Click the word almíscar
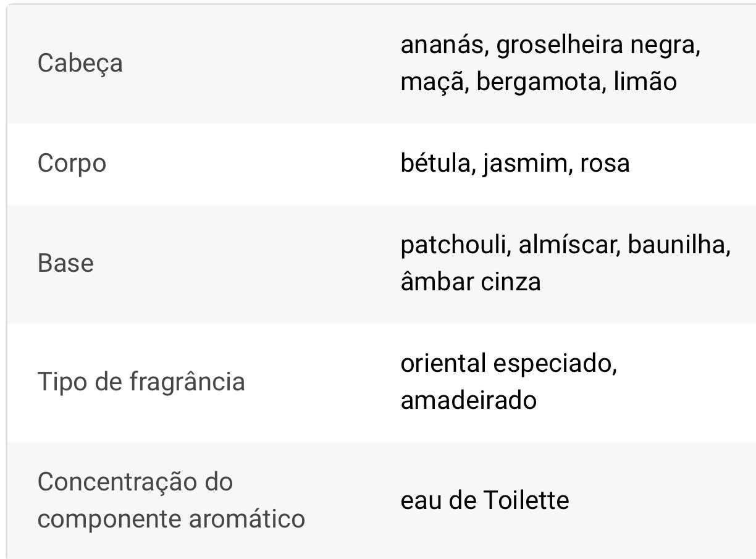756x559 pixels. click(568, 245)
